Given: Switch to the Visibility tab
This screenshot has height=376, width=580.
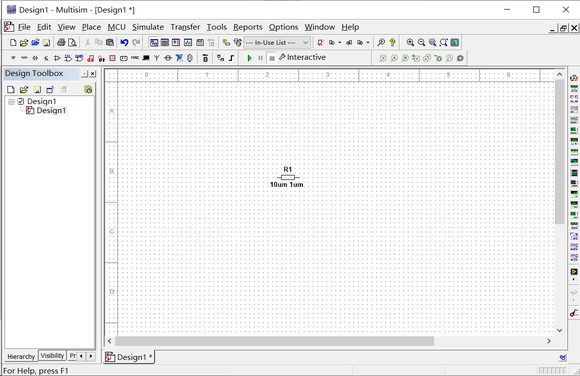Looking at the screenshot, I should [x=52, y=356].
